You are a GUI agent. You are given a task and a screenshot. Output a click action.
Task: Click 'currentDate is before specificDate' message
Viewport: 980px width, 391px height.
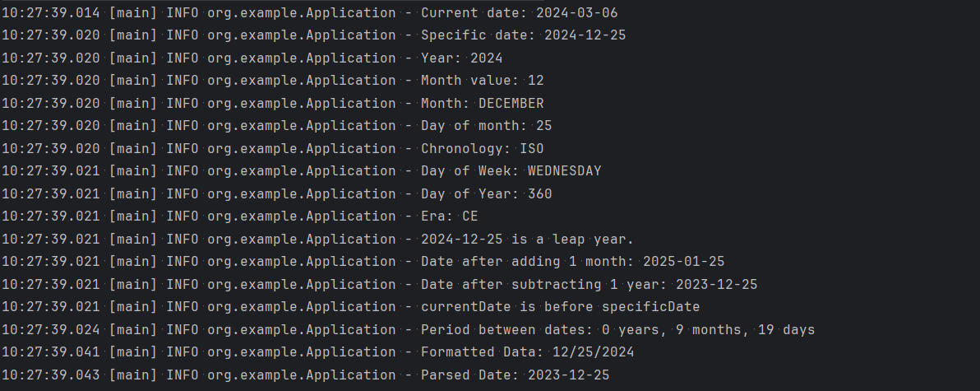pos(560,307)
